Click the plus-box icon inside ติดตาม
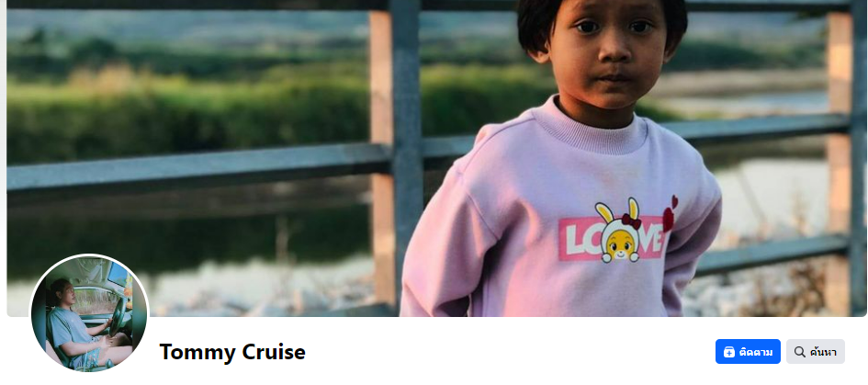 pos(729,352)
